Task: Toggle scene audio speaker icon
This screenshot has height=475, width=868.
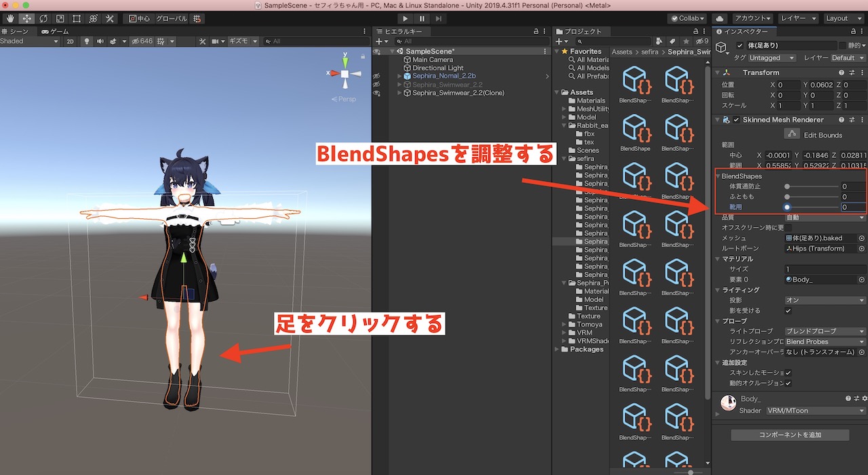Action: 101,41
